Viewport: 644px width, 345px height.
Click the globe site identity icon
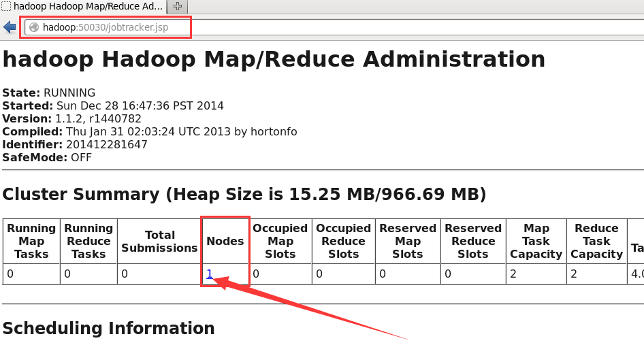pos(34,27)
